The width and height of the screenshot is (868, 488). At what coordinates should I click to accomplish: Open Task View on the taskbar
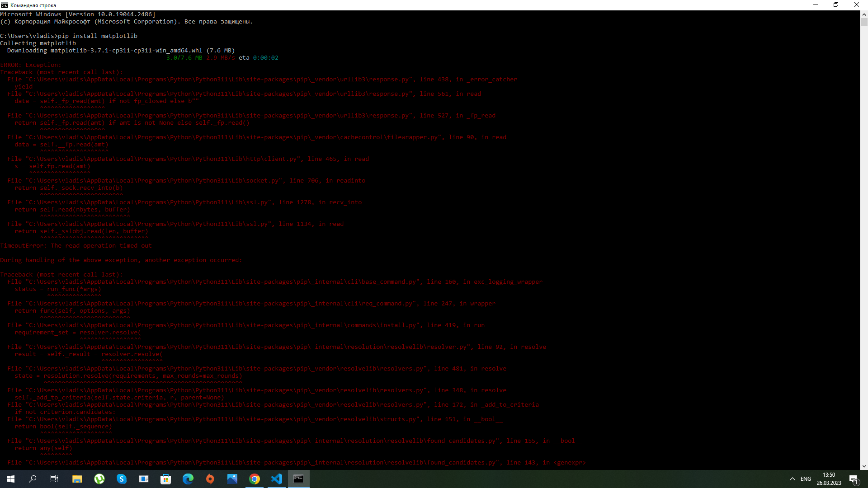[x=54, y=479]
